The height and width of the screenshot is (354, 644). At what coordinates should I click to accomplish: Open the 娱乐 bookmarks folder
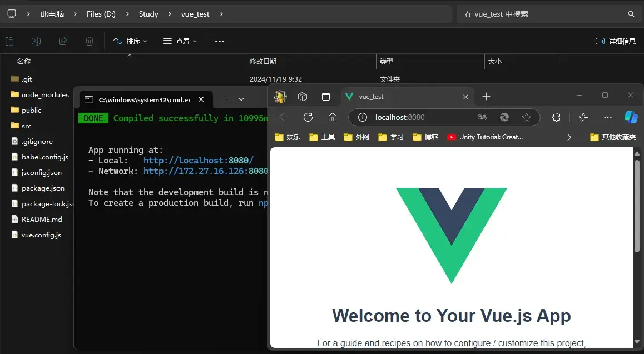click(288, 137)
